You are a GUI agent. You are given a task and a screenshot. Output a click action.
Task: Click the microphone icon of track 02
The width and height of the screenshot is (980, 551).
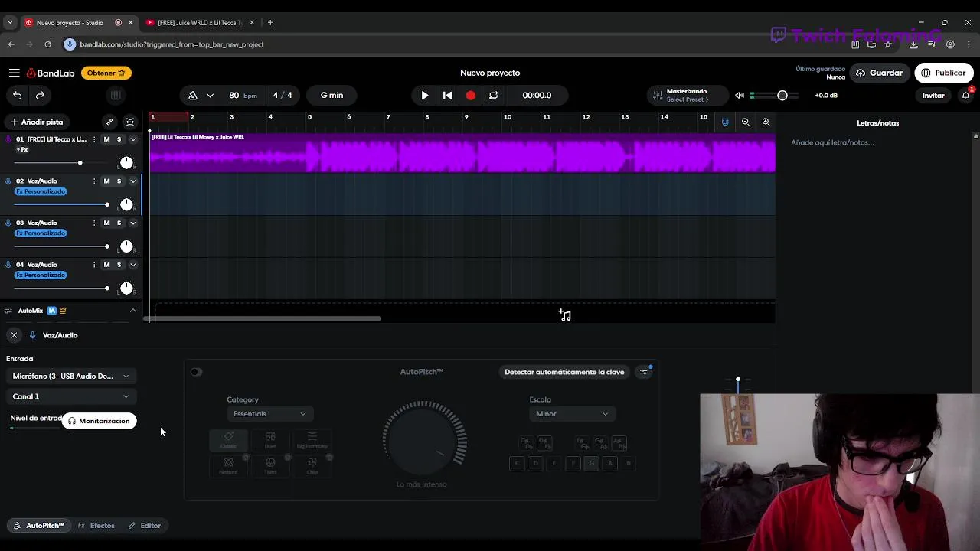point(8,181)
